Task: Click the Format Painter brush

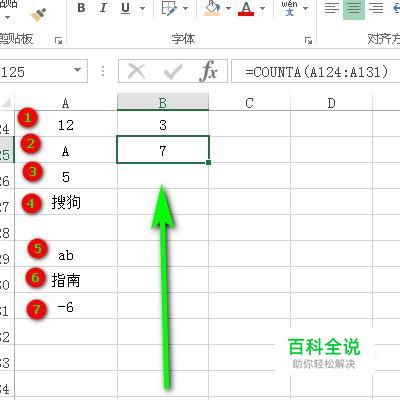Action: (38, 14)
